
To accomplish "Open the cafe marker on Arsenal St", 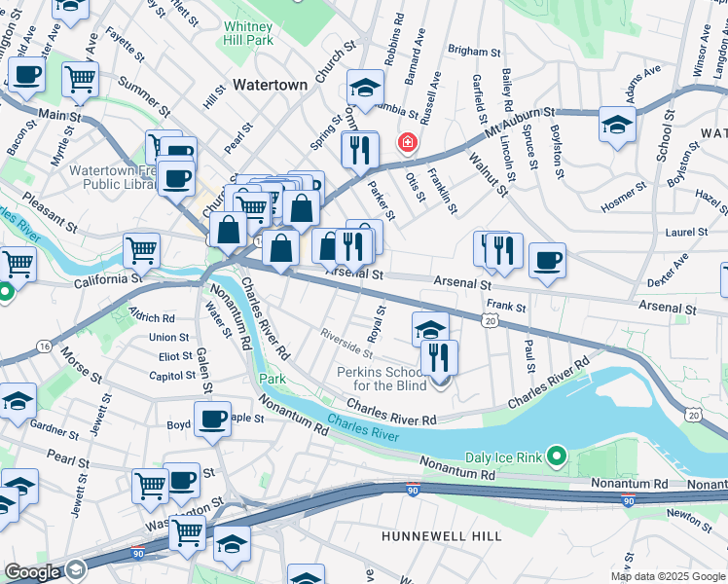I will 547,262.
